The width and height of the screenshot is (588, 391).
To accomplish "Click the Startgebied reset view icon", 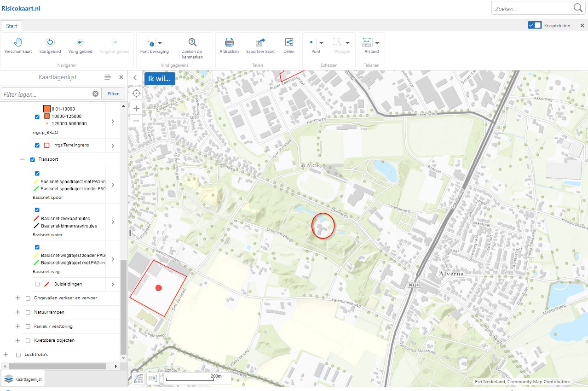I will tap(50, 42).
